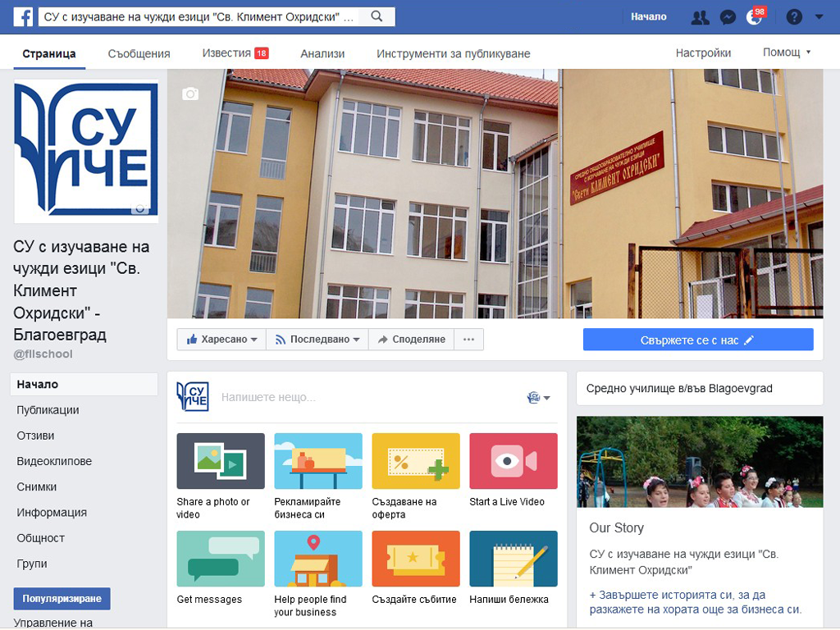Open the Харесано dropdown
840x630 pixels.
point(221,339)
